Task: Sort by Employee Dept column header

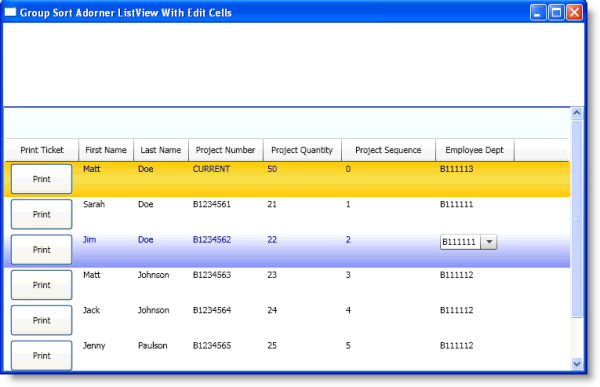Action: coord(474,150)
